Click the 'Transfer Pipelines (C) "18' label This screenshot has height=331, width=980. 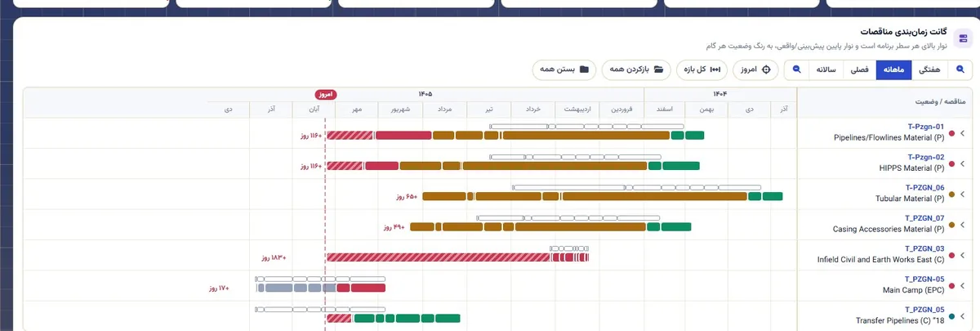pyautogui.click(x=900, y=320)
